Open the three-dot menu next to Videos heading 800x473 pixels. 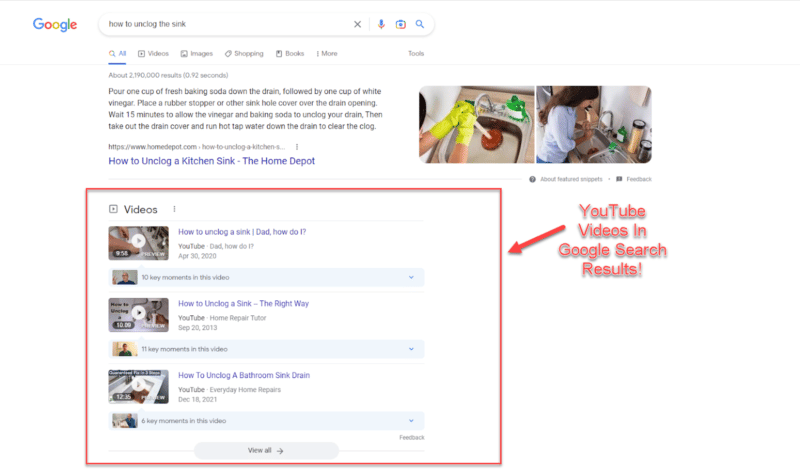[x=174, y=209]
